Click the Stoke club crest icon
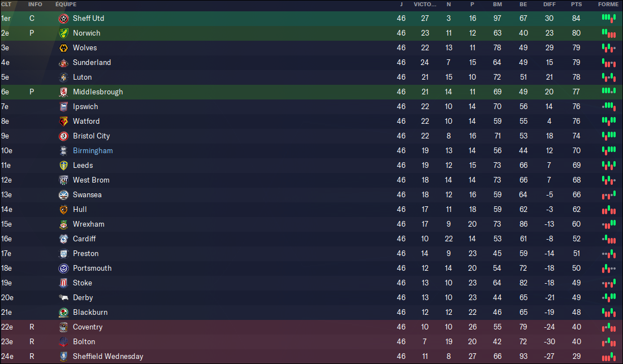The height and width of the screenshot is (364, 623). [x=63, y=283]
